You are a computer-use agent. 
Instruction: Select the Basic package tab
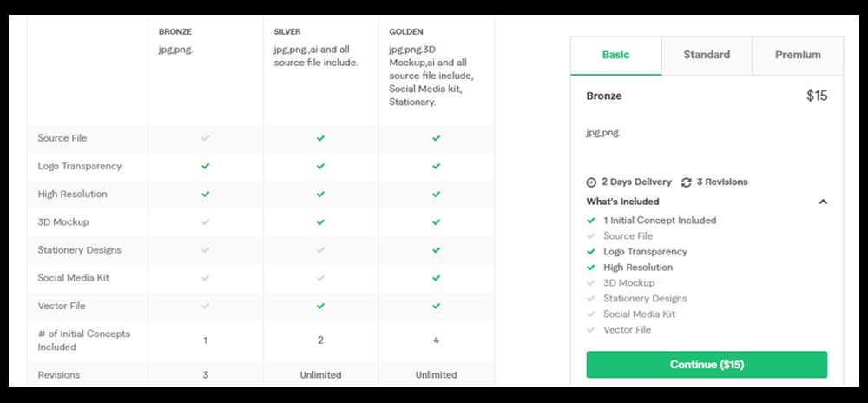pyautogui.click(x=616, y=55)
